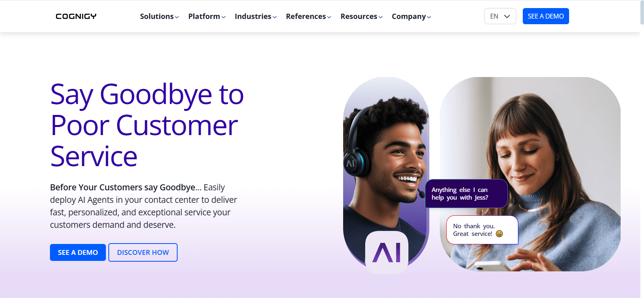The width and height of the screenshot is (644, 298).
Task: Click the chevron beside Solutions
Action: (x=177, y=17)
